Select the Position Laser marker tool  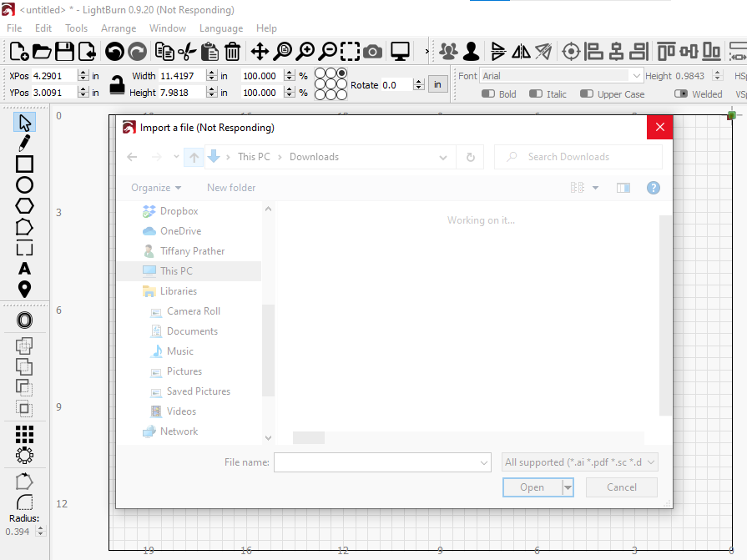pyautogui.click(x=24, y=289)
